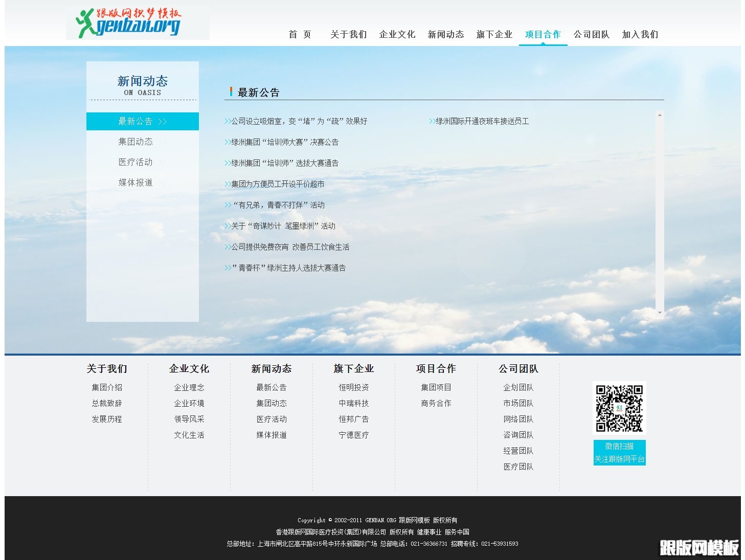Image resolution: width=745 pixels, height=560 pixels.
Task: Click 微信扫描 关注跟版网平台 banner
Action: click(x=619, y=453)
